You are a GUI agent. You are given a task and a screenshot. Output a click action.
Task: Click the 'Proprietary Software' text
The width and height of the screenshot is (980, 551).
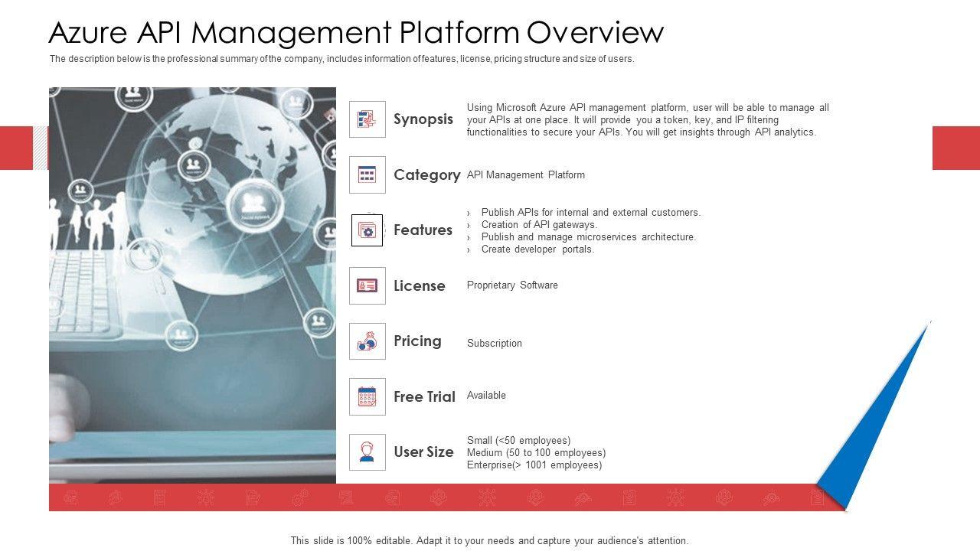pos(512,285)
